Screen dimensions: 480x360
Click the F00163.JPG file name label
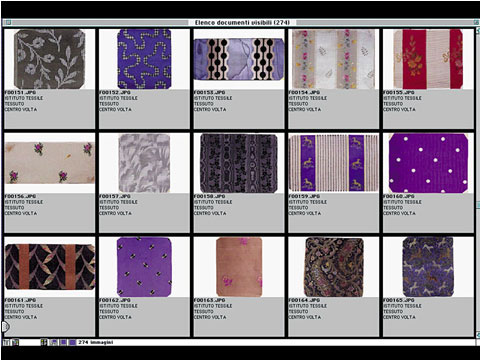(x=209, y=300)
